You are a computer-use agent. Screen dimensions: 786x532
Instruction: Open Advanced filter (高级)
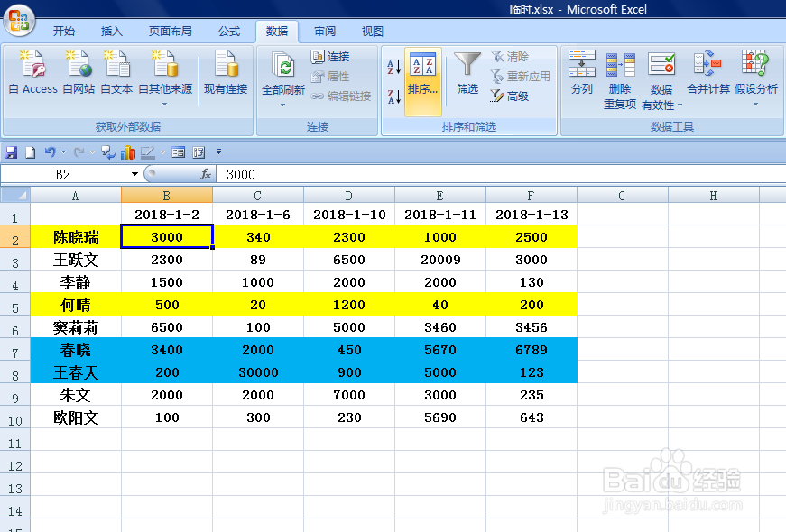(x=510, y=96)
